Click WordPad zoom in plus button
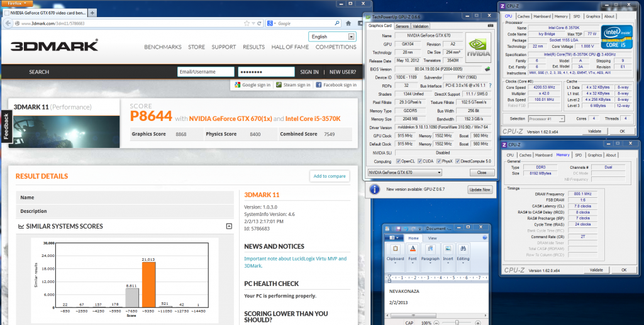The image size is (644, 325). pos(478,323)
